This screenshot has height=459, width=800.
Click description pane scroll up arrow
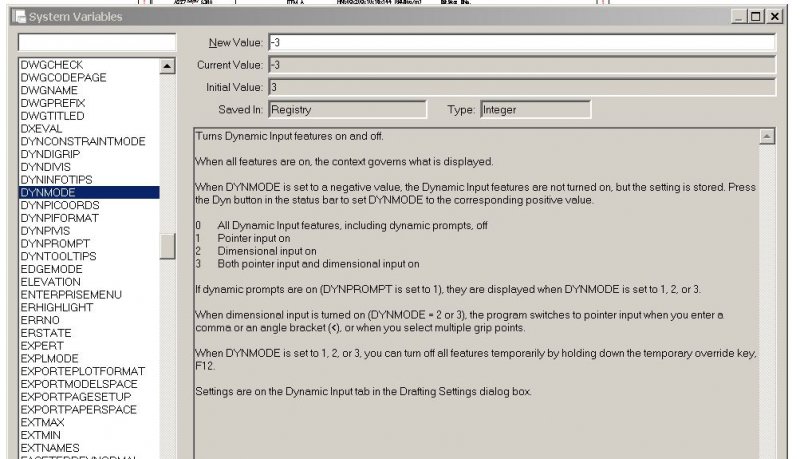(x=766, y=137)
